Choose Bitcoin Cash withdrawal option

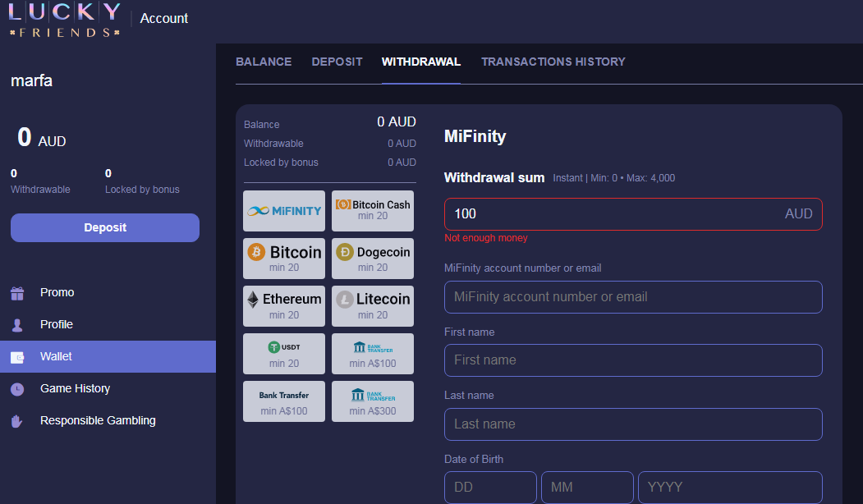373,211
